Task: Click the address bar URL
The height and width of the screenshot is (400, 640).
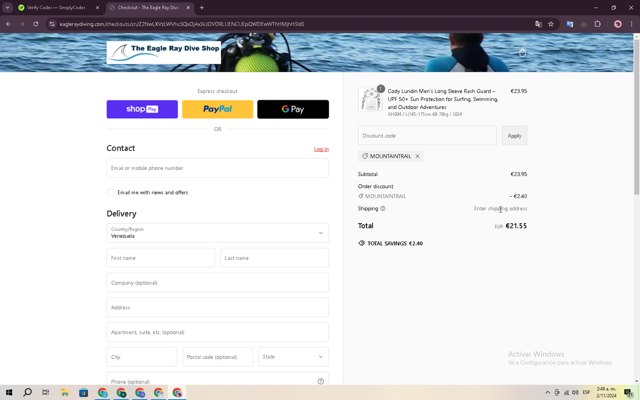Action: tap(182, 24)
